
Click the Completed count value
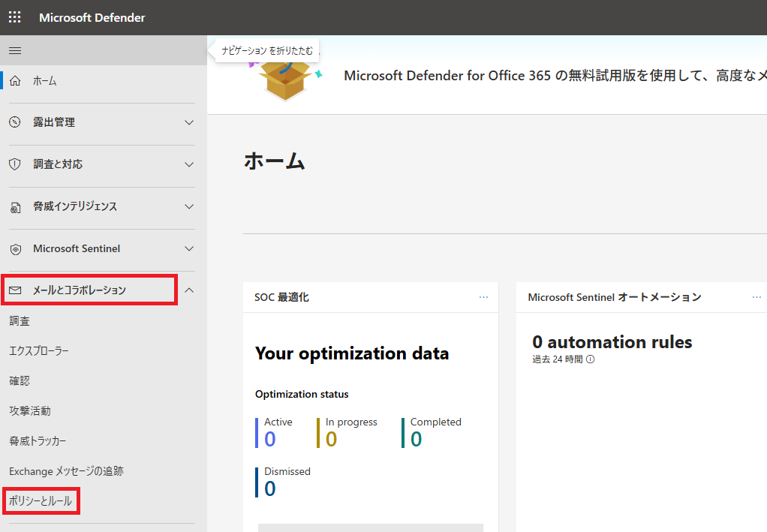pos(417,439)
